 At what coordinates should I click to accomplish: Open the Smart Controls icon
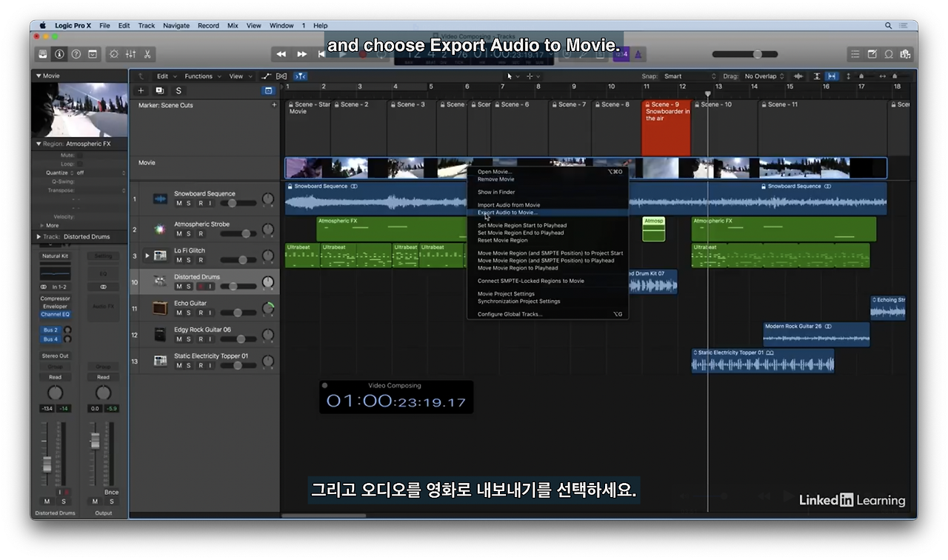pos(113,54)
